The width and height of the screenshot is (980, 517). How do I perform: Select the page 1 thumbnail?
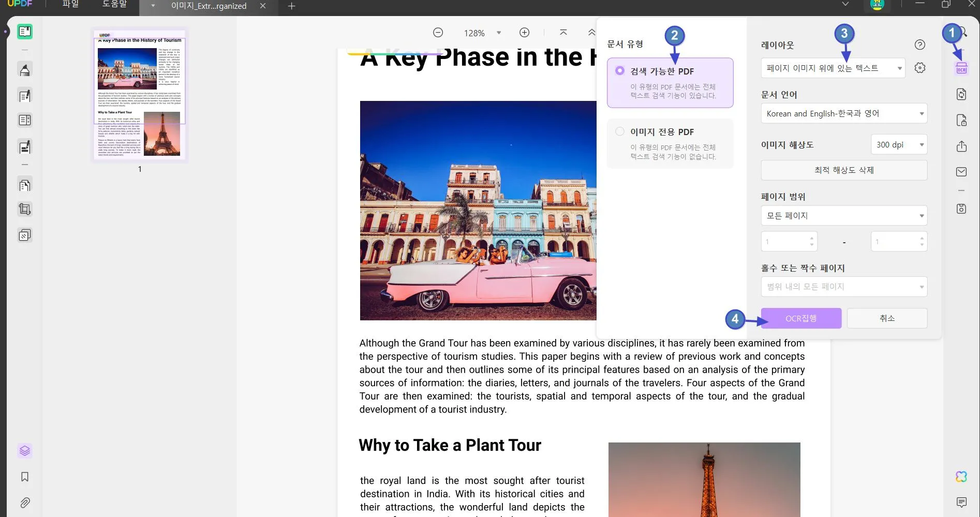(x=140, y=95)
